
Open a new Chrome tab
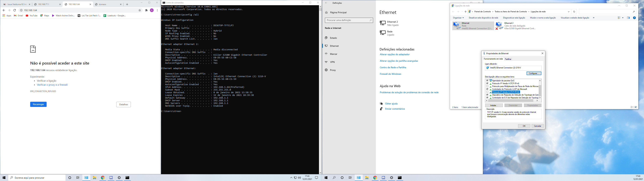[127, 4]
